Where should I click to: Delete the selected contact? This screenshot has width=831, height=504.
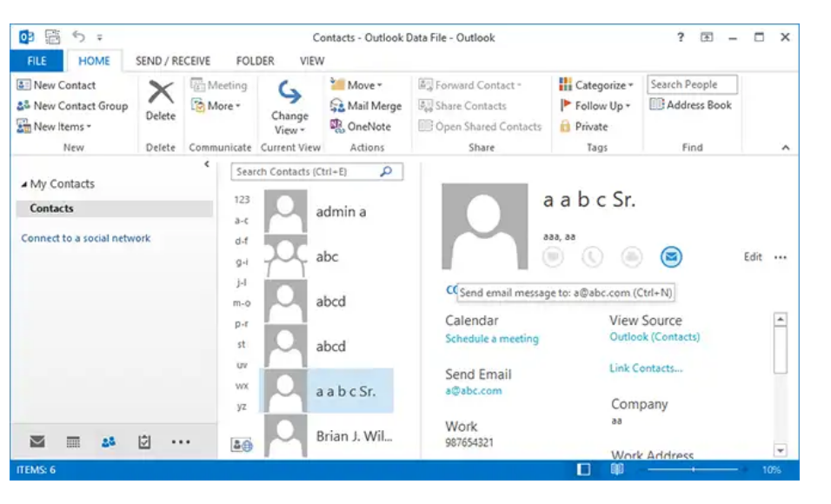(161, 101)
